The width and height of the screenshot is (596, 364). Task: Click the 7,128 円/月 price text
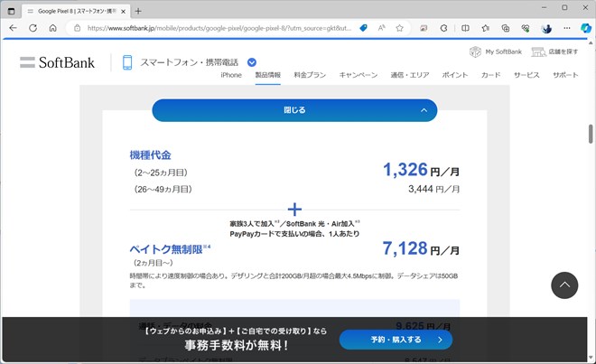[x=421, y=248]
